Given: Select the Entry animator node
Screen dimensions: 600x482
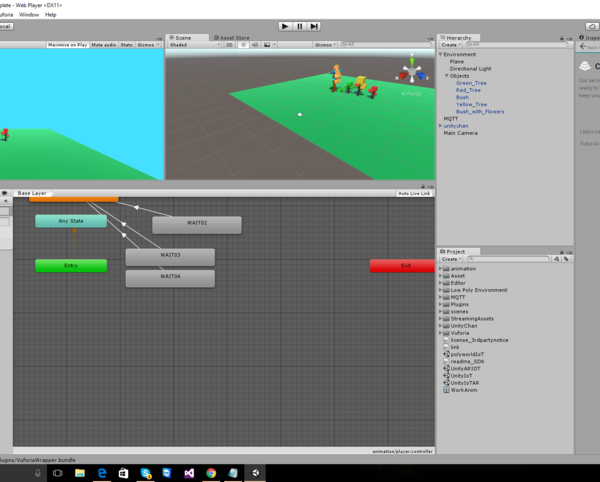Looking at the screenshot, I should pyautogui.click(x=71, y=265).
